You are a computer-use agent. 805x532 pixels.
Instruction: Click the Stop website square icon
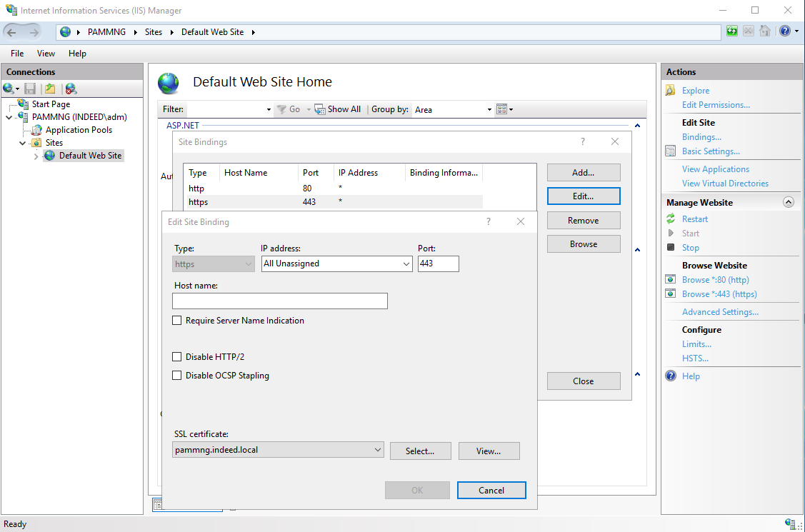coord(671,248)
